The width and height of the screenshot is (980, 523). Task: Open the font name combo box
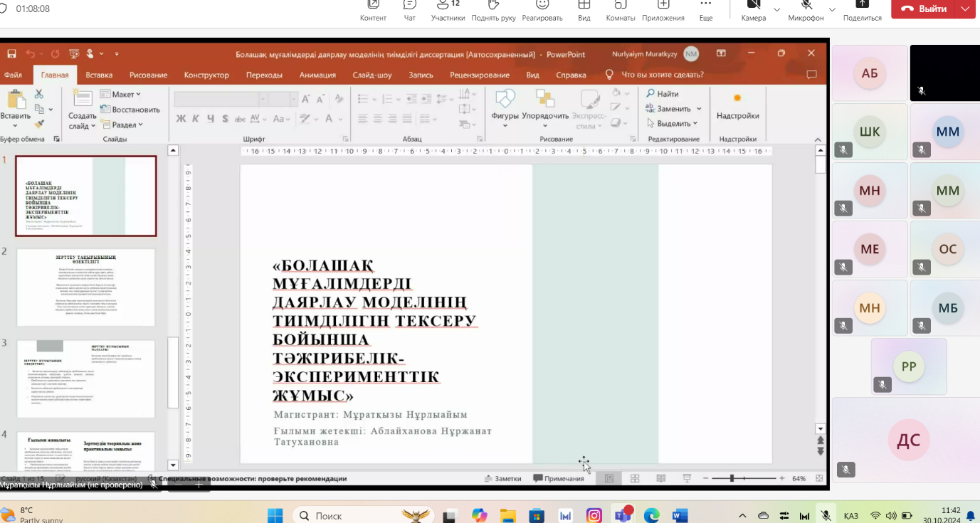tap(221, 99)
